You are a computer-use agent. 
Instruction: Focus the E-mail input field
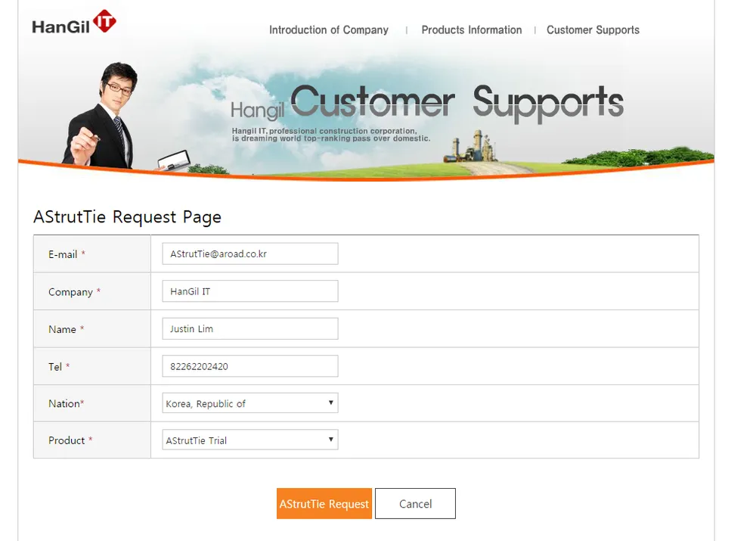[x=250, y=253]
